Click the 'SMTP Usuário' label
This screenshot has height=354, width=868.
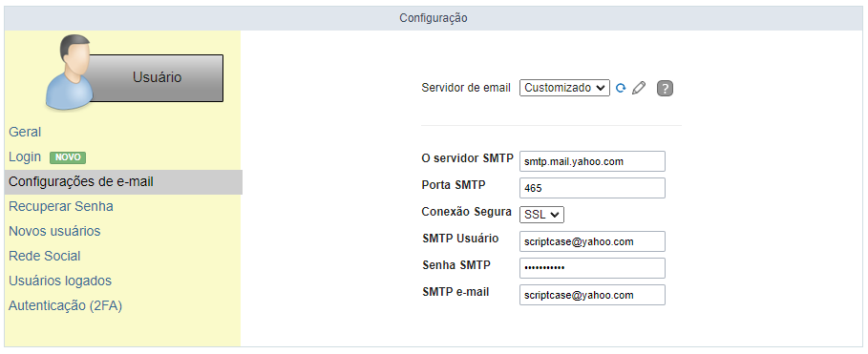click(x=460, y=239)
